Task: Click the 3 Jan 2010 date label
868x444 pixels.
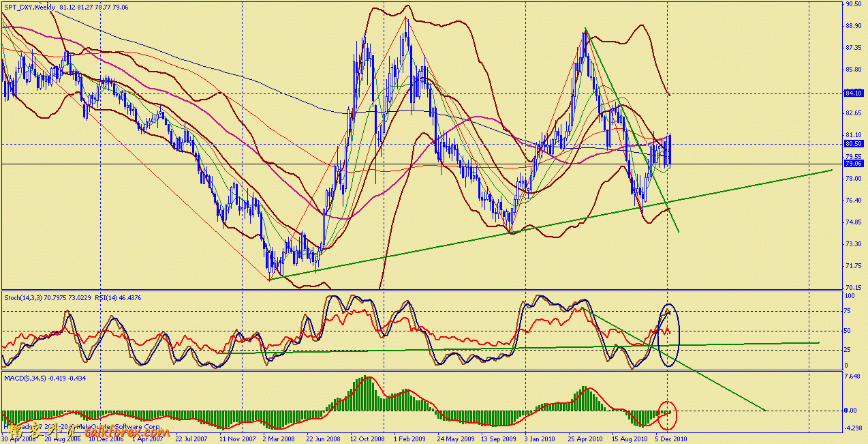Action: tap(541, 440)
